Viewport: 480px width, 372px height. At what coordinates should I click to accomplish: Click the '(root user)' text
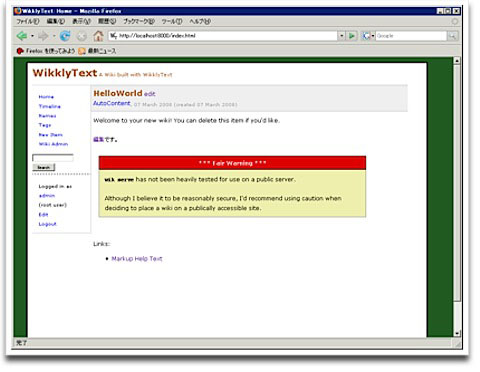[x=53, y=205]
